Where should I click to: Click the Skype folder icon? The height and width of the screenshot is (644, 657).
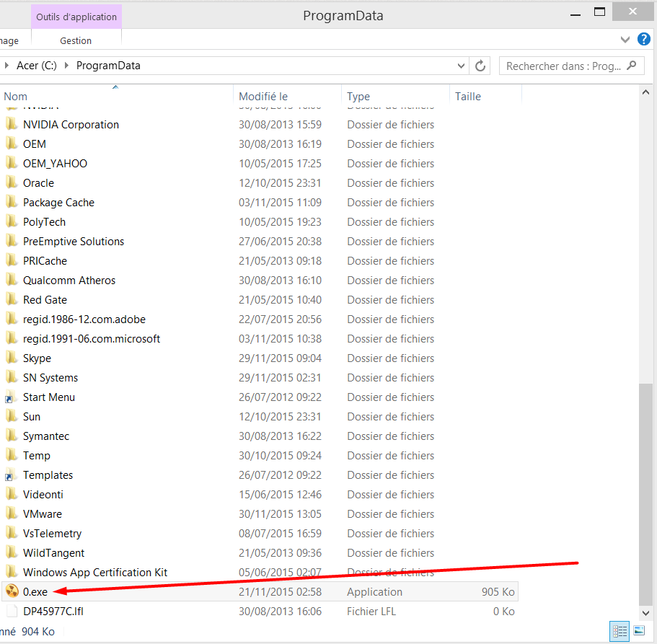pyautogui.click(x=12, y=358)
